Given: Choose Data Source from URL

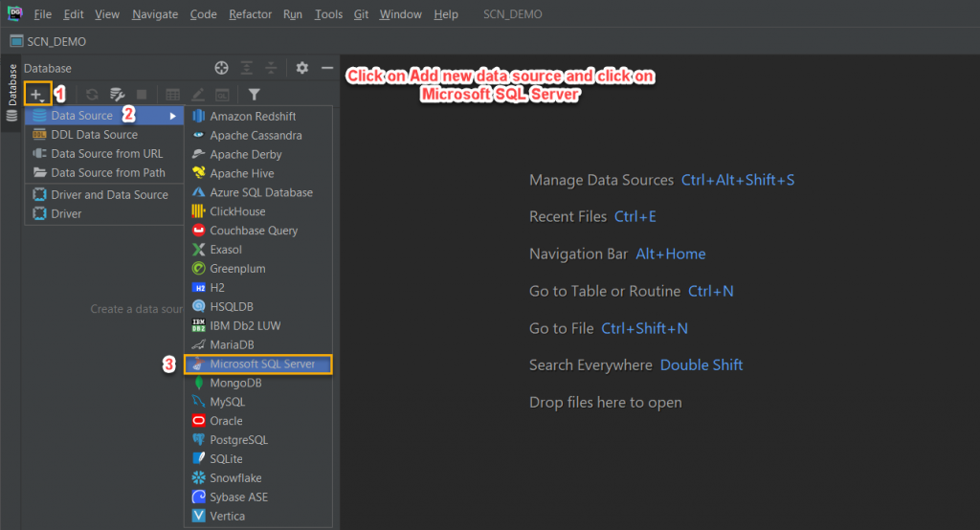Looking at the screenshot, I should point(104,154).
